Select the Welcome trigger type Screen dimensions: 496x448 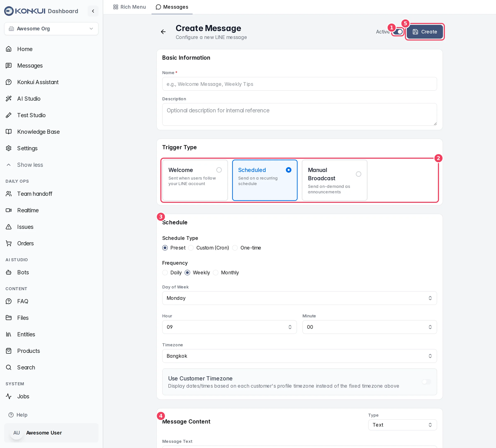[195, 180]
